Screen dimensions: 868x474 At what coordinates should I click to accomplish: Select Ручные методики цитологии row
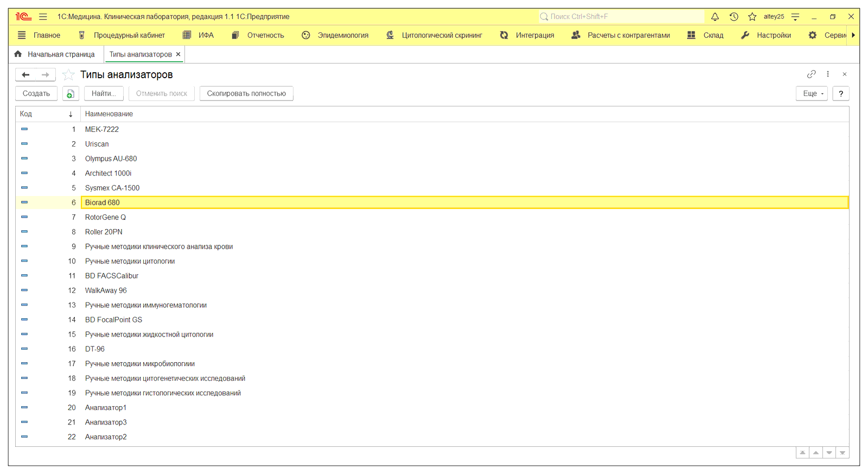pyautogui.click(x=432, y=261)
